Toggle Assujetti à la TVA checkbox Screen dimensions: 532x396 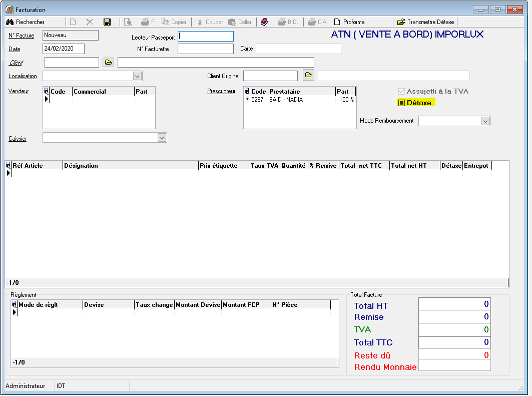(401, 92)
